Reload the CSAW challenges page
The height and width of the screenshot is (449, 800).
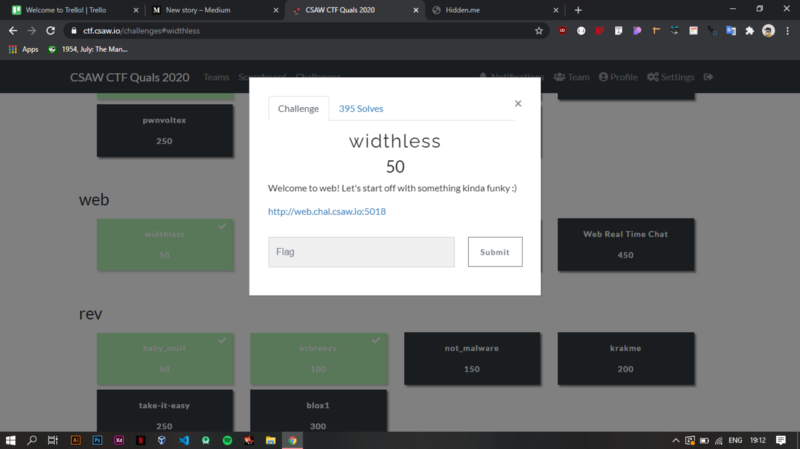coord(51,31)
